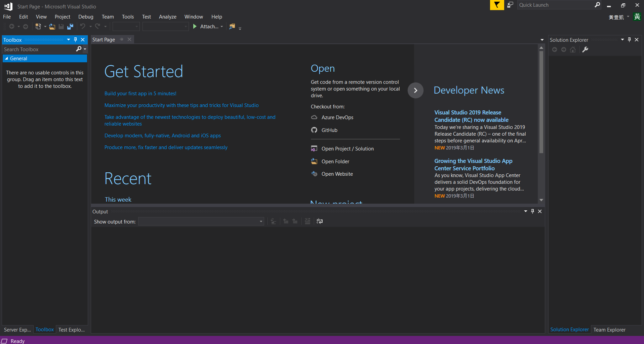The image size is (644, 344).
Task: Click the Find in Files toolbar icon
Action: coord(232,27)
